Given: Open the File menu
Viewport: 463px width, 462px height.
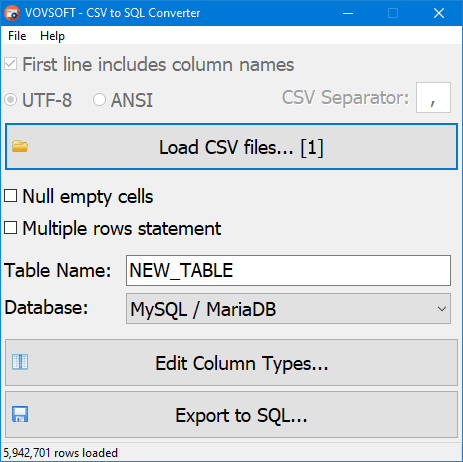Looking at the screenshot, I should coord(17,36).
